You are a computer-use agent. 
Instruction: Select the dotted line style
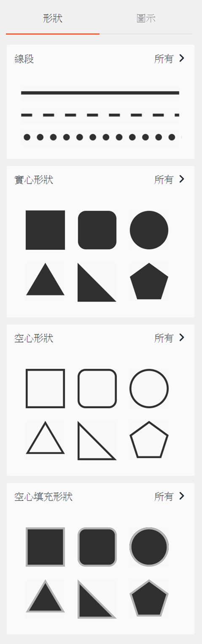click(100, 137)
